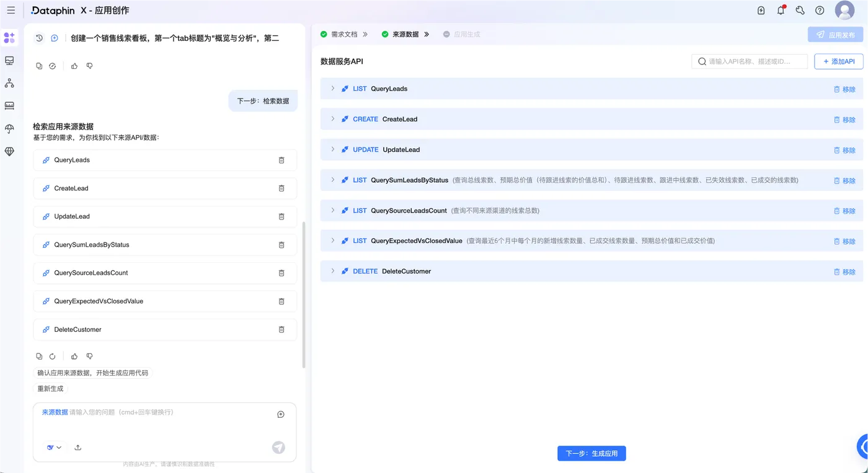Open the model selector dropdown in chat box
This screenshot has height=473, width=868.
tap(55, 448)
